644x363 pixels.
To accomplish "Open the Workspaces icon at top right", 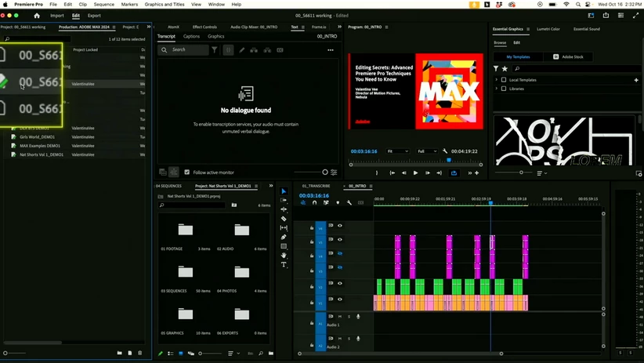I will click(x=591, y=15).
